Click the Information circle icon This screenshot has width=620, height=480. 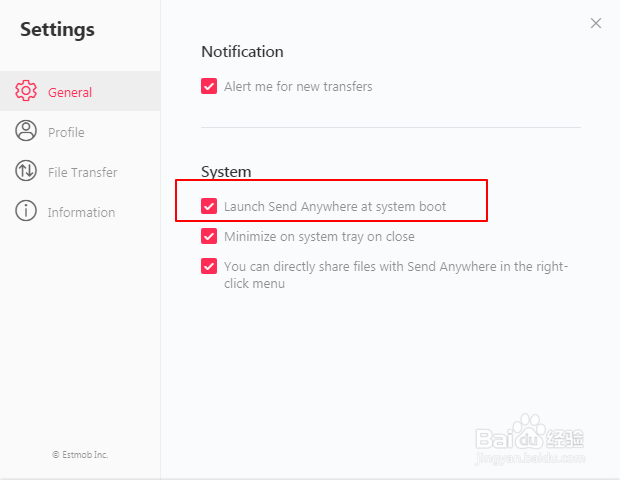coord(27,211)
